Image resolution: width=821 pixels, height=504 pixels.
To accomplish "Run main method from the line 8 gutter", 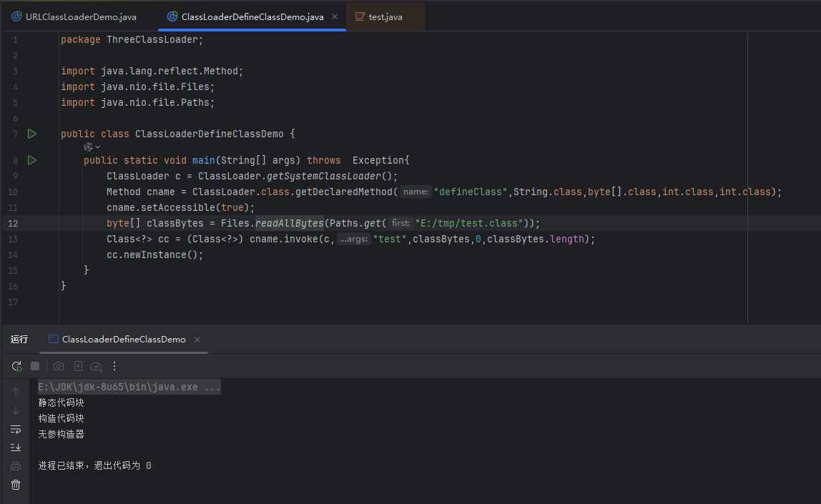I will (31, 160).
